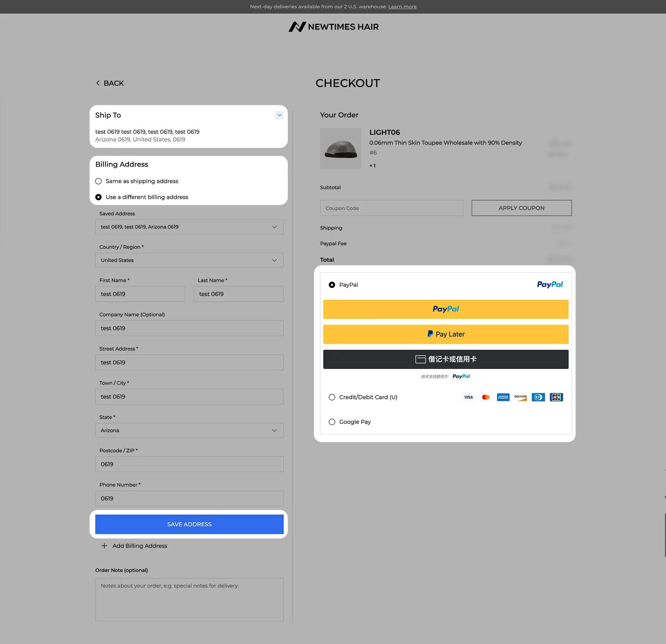Select Same as shipping address option

(x=98, y=181)
